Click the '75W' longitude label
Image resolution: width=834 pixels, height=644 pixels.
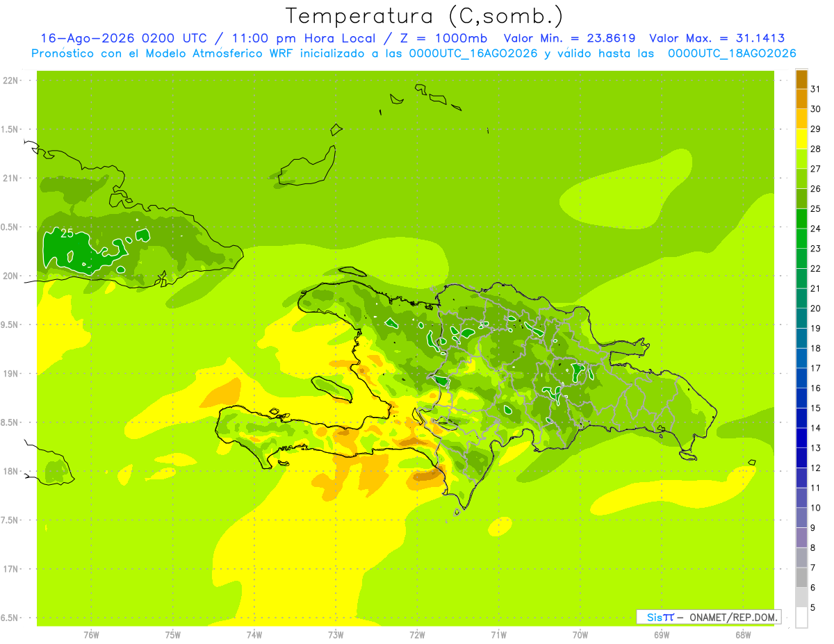(173, 635)
